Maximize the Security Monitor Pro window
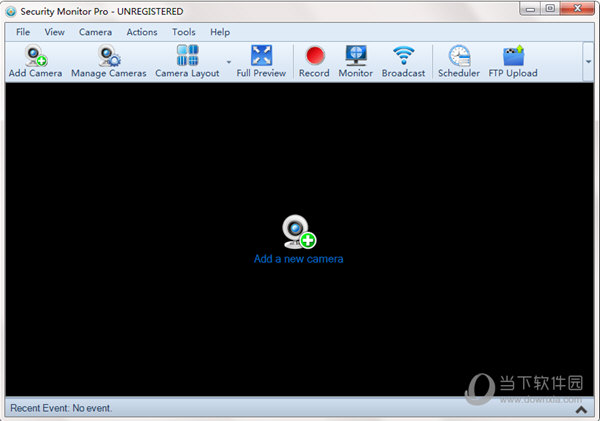Screen dimensions: 600x421 point(550,8)
